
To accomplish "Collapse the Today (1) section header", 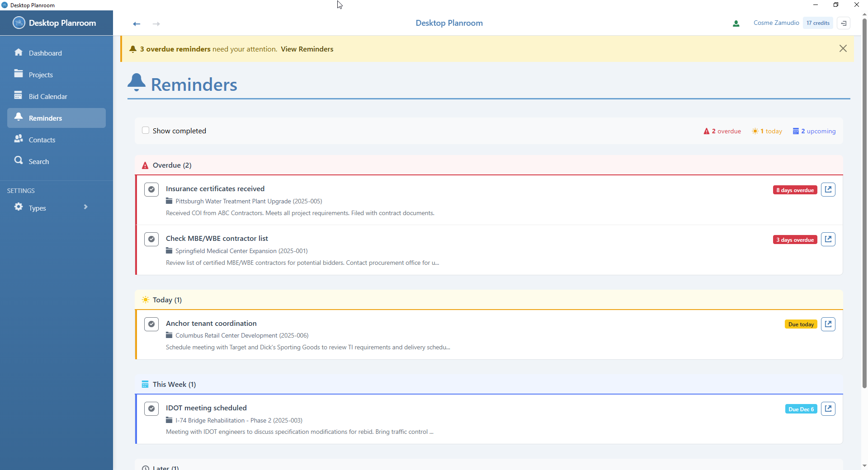I will 167,300.
